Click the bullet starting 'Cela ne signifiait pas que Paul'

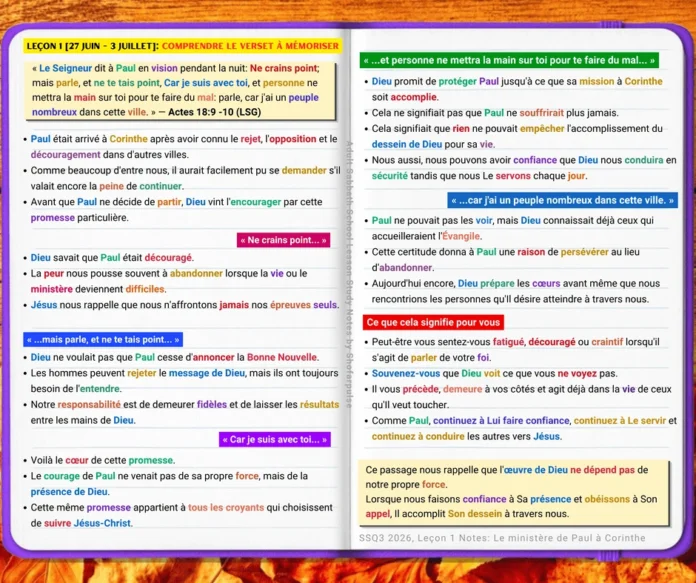[x=491, y=113]
